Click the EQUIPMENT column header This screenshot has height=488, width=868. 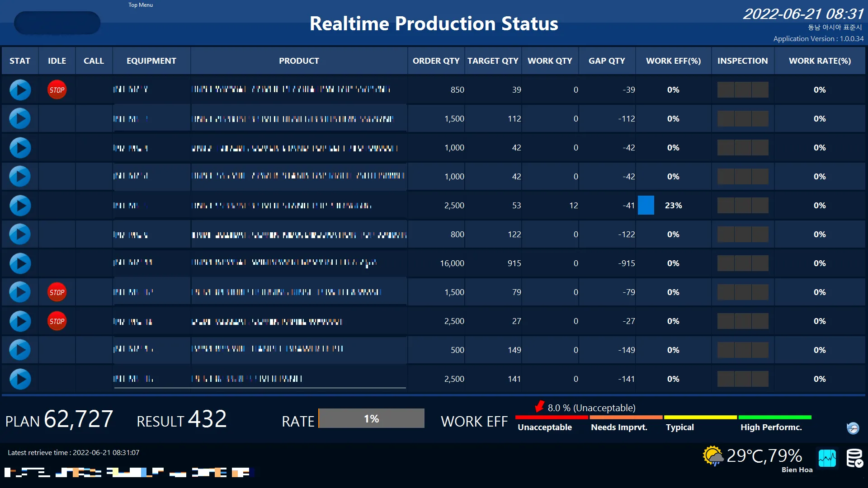point(151,61)
